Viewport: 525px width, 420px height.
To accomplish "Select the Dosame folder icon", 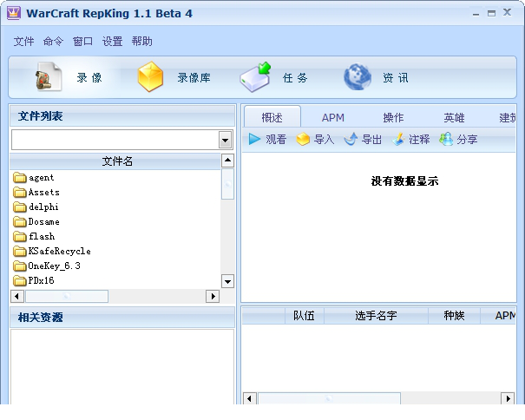I will 20,221.
